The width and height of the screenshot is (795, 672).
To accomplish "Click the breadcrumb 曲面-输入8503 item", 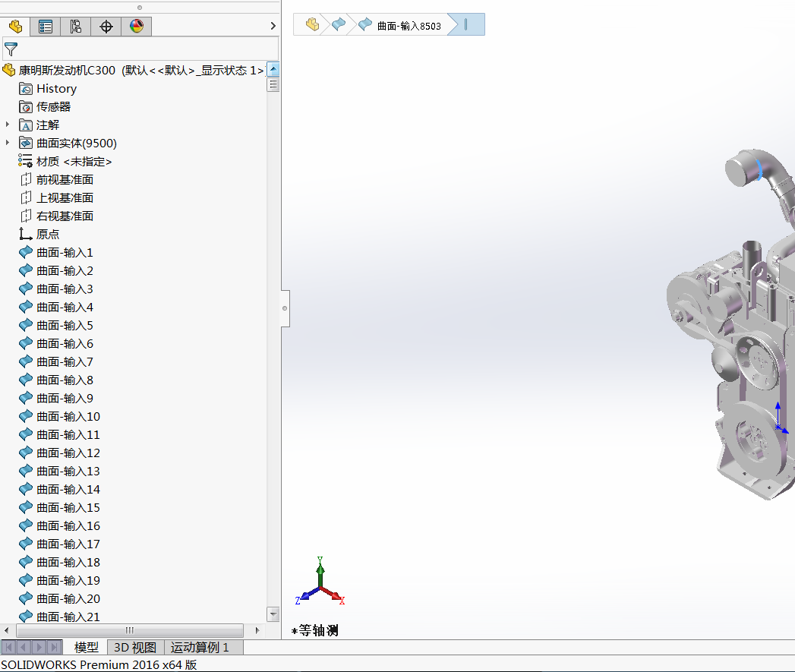I will coord(400,25).
